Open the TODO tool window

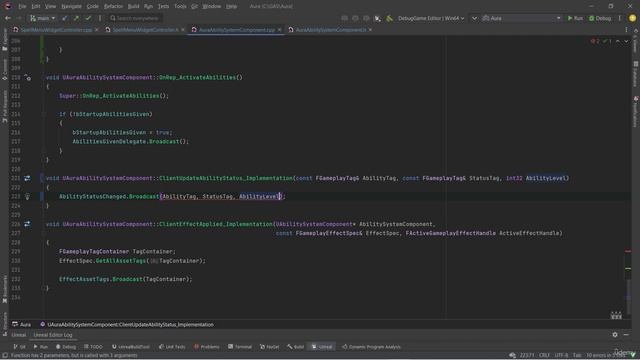[93, 347]
